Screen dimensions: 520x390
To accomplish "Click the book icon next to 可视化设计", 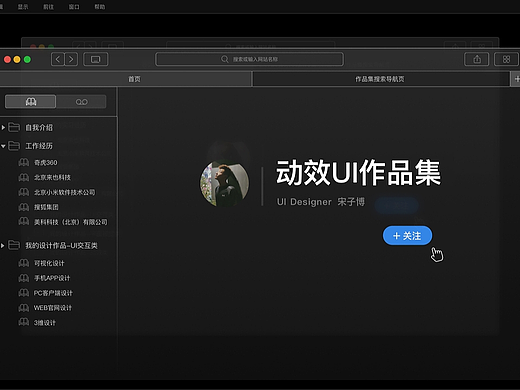I will [24, 263].
